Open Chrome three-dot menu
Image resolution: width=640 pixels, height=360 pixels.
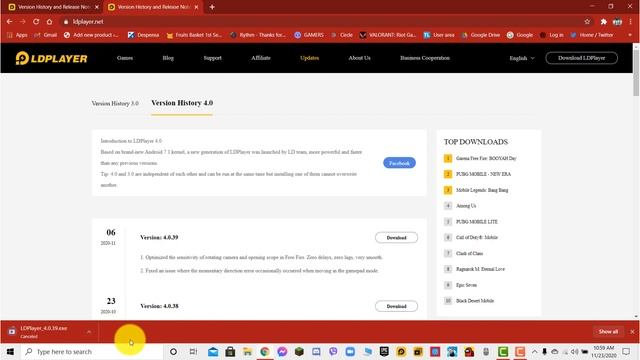click(631, 22)
